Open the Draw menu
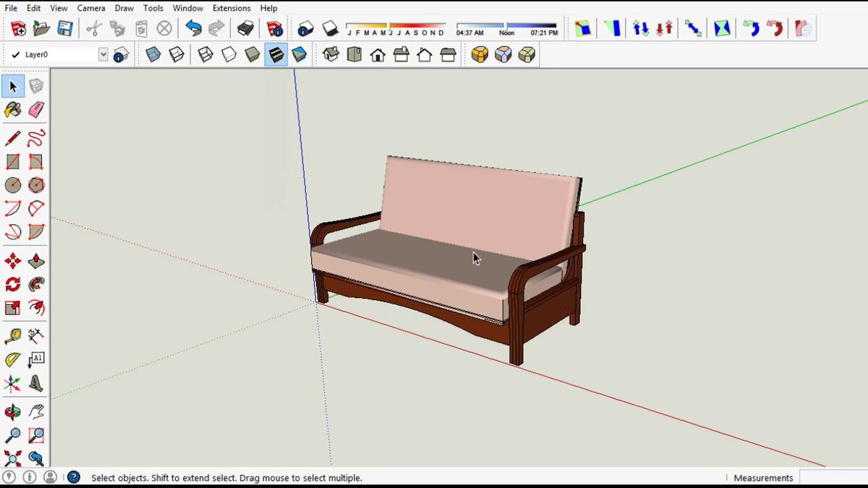The width and height of the screenshot is (868, 488). pos(124,8)
